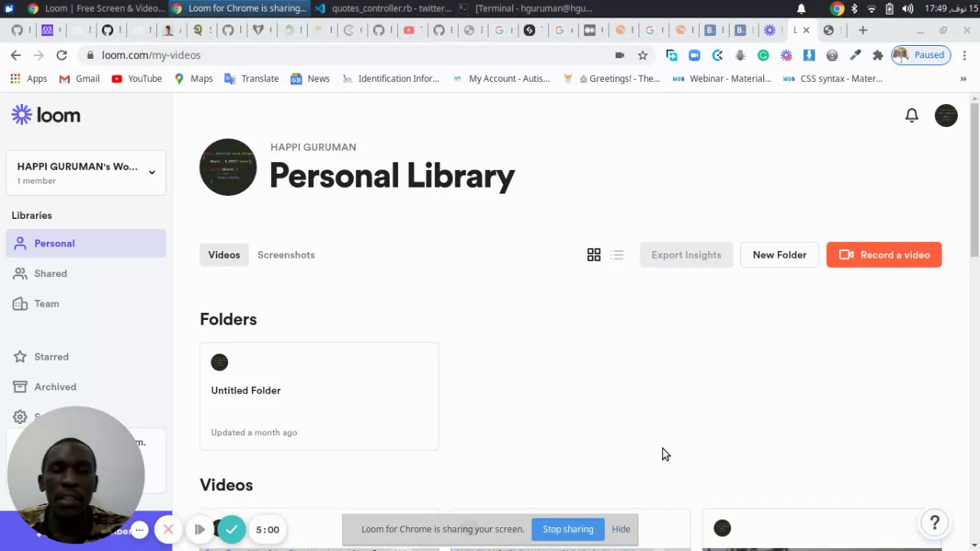Click the 5:00 recording timer

(x=267, y=530)
